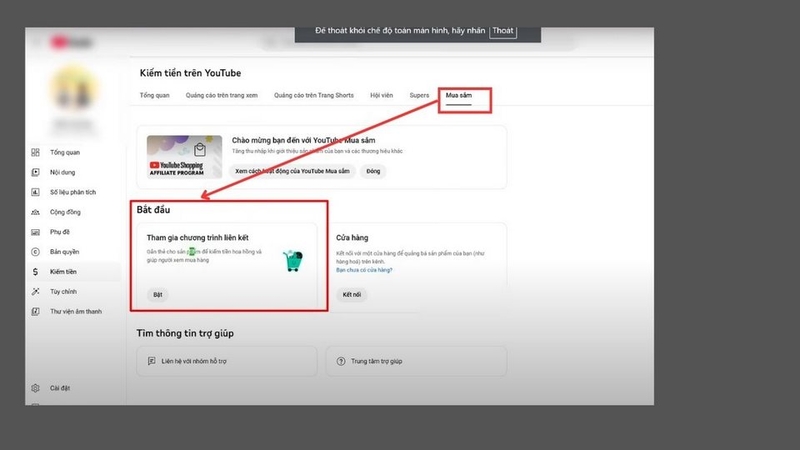Click the YouTube Studio logo
Viewport: 800px width, 450px height.
(72, 42)
